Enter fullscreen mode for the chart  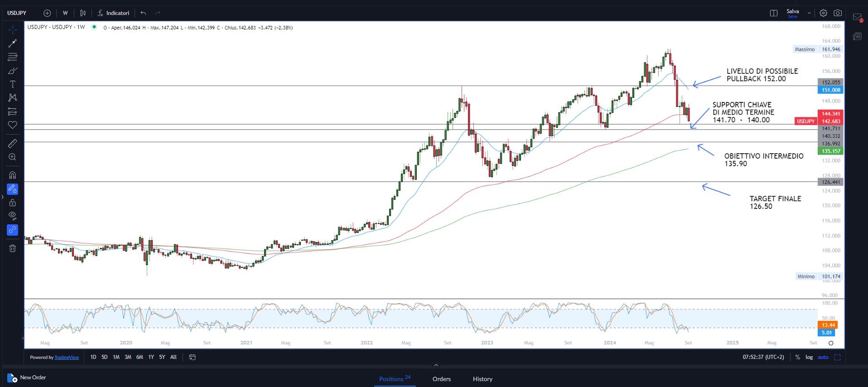(837, 357)
